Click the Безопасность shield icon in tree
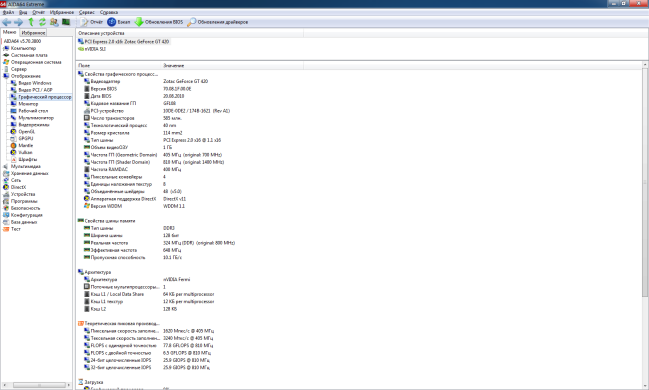 pyautogui.click(x=6, y=208)
